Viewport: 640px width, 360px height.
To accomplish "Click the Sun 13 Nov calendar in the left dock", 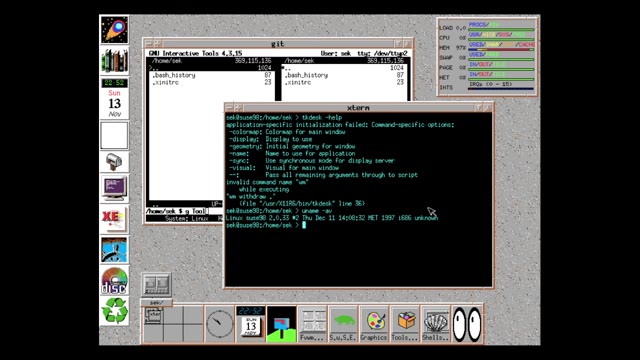I will coord(114,104).
